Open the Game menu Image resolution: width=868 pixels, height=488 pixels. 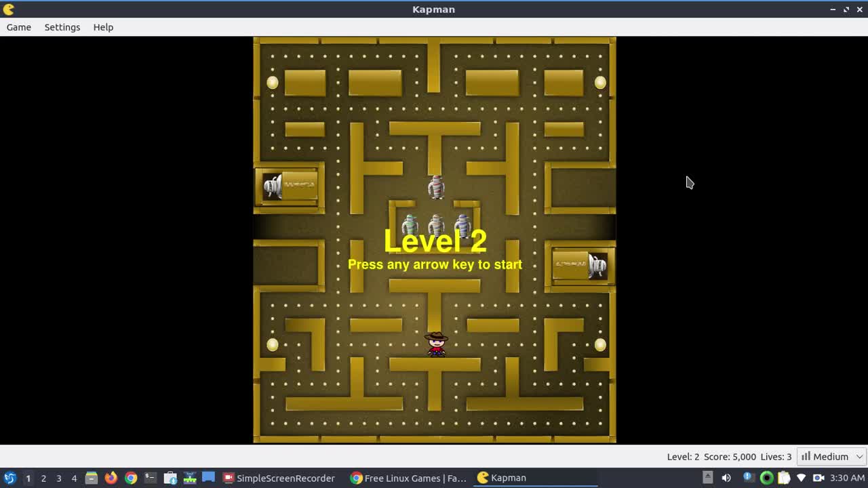tap(19, 27)
